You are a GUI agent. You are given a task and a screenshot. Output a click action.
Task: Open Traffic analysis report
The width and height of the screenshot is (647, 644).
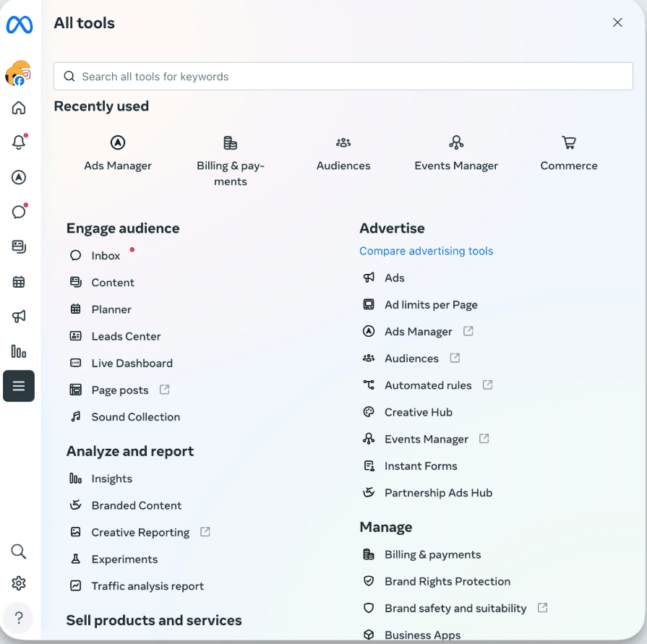click(137, 586)
